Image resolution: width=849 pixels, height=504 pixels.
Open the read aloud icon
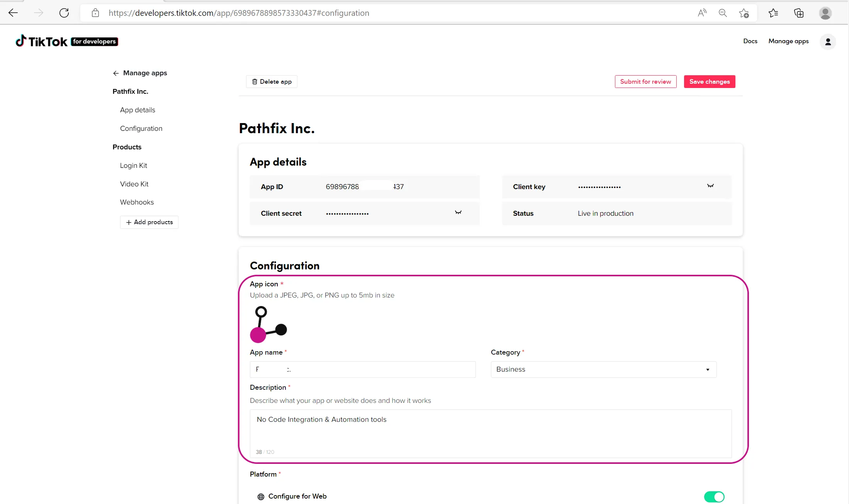click(702, 13)
